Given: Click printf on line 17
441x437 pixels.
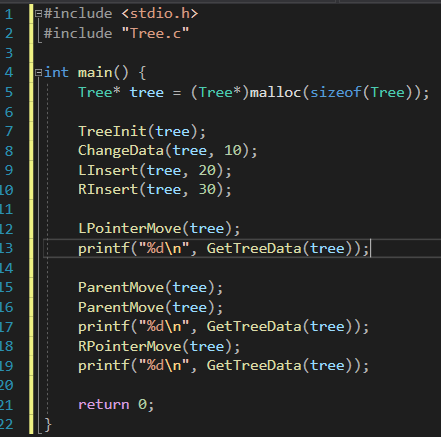Looking at the screenshot, I should [x=104, y=326].
